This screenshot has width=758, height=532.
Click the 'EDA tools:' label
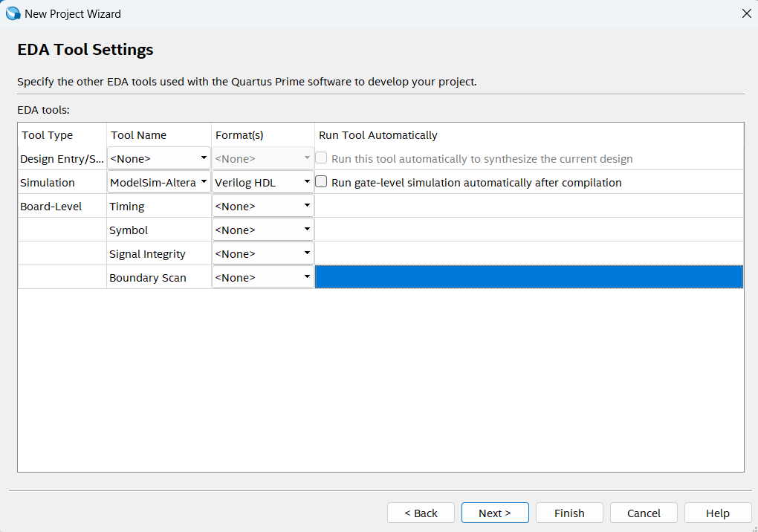point(44,110)
